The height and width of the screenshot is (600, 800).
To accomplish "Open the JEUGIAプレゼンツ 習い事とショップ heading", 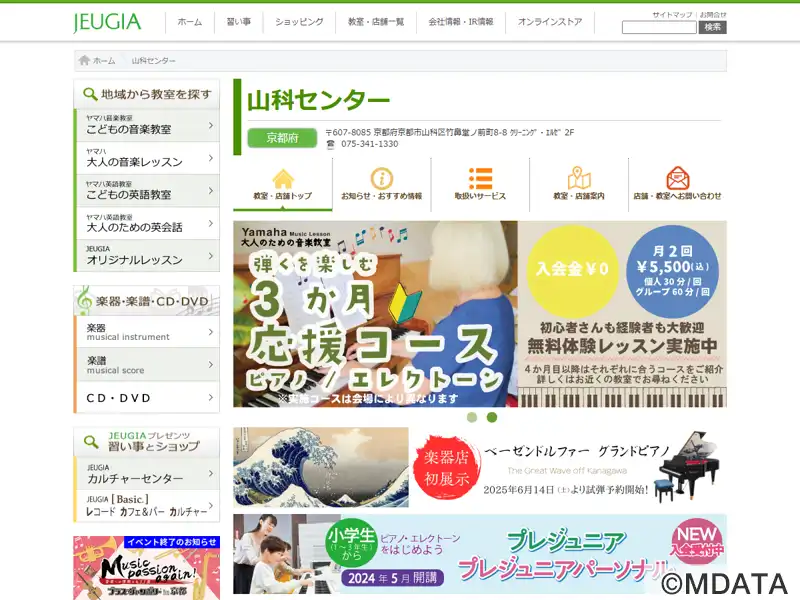I will [147, 442].
